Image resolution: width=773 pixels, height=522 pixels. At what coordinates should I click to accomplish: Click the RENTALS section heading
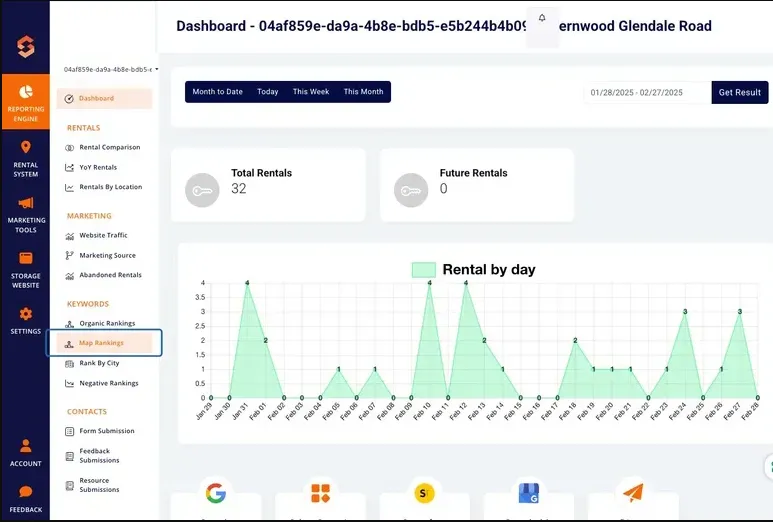(83, 128)
